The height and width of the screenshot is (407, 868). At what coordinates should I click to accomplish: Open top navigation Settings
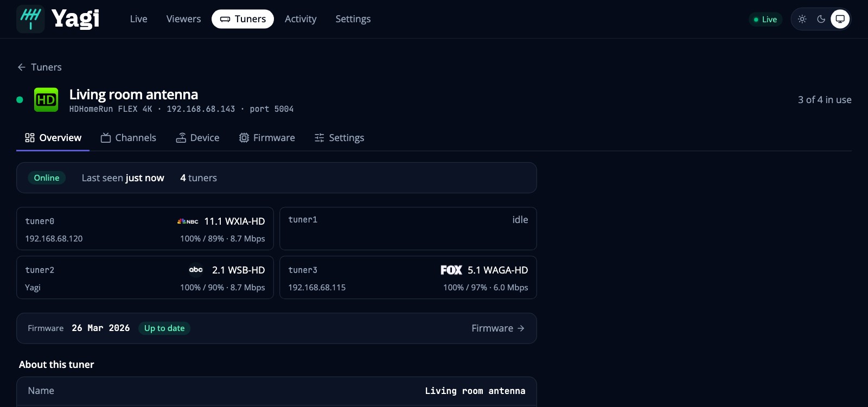coord(353,19)
